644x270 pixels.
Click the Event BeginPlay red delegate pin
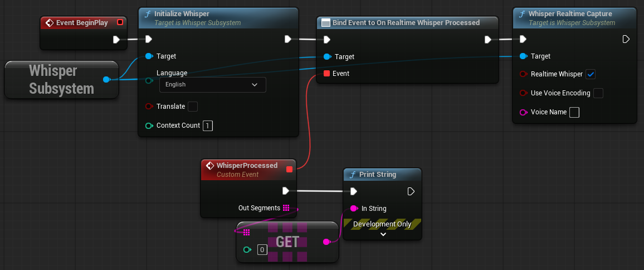pos(120,23)
